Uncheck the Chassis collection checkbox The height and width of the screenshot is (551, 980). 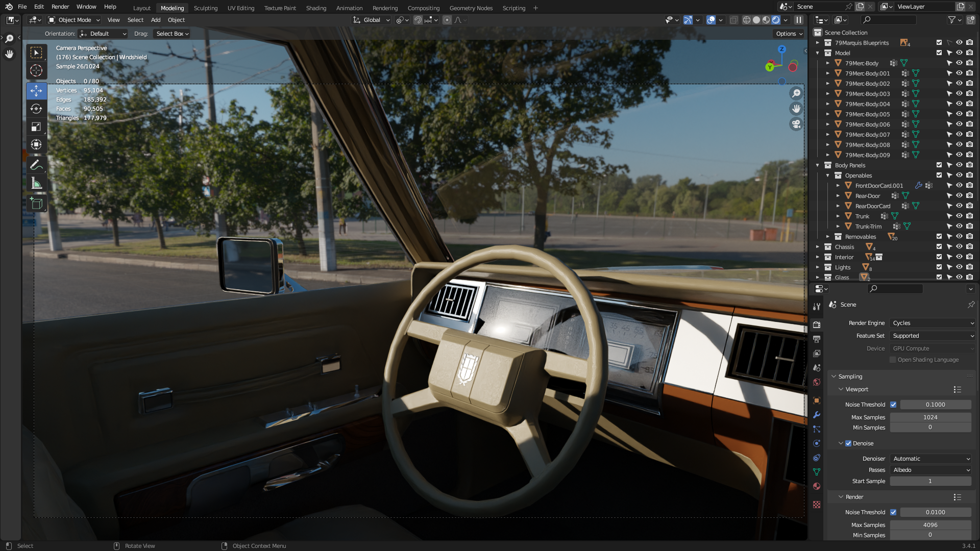point(939,247)
